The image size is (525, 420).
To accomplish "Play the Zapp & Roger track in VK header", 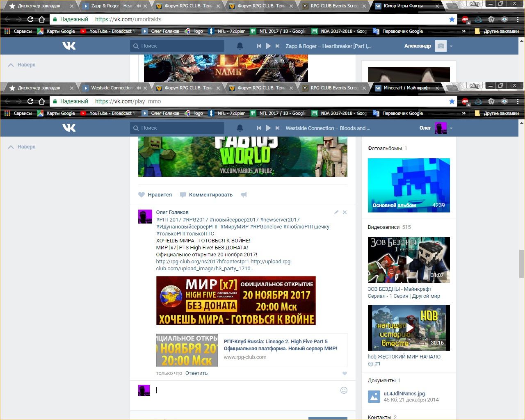I will [x=268, y=46].
